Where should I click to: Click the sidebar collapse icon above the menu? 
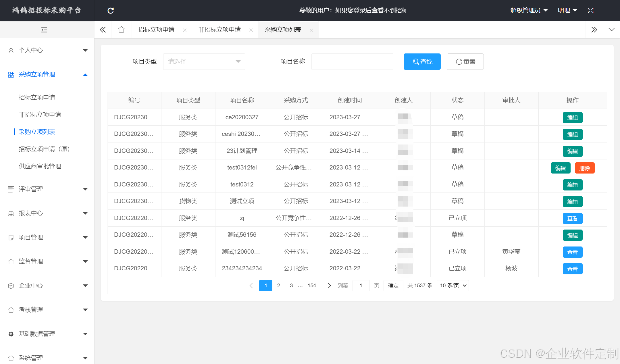pyautogui.click(x=44, y=30)
